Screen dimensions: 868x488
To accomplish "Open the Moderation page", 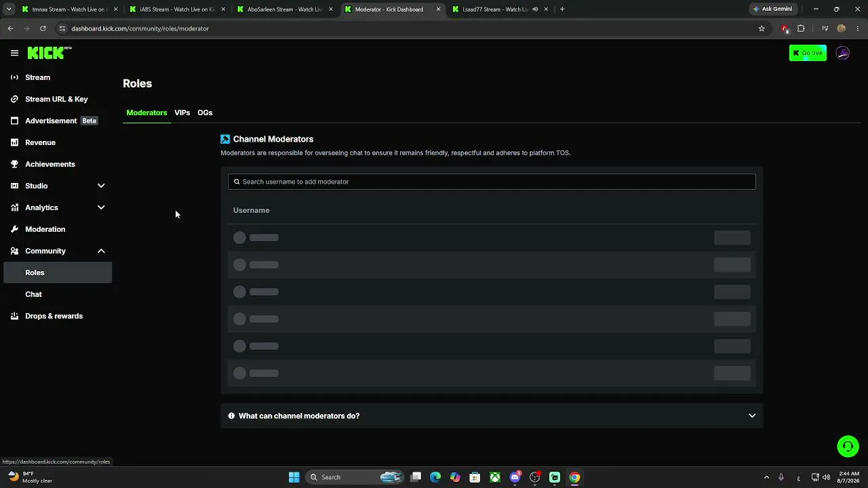I will click(58, 229).
